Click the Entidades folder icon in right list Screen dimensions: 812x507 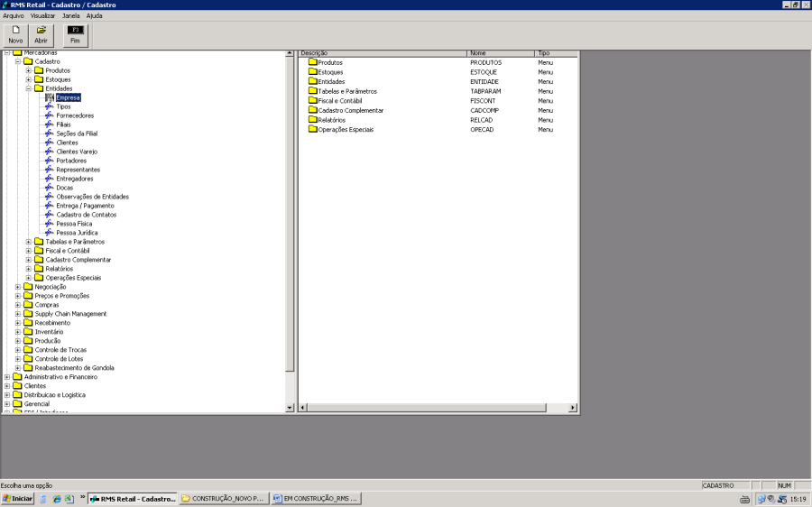(313, 81)
